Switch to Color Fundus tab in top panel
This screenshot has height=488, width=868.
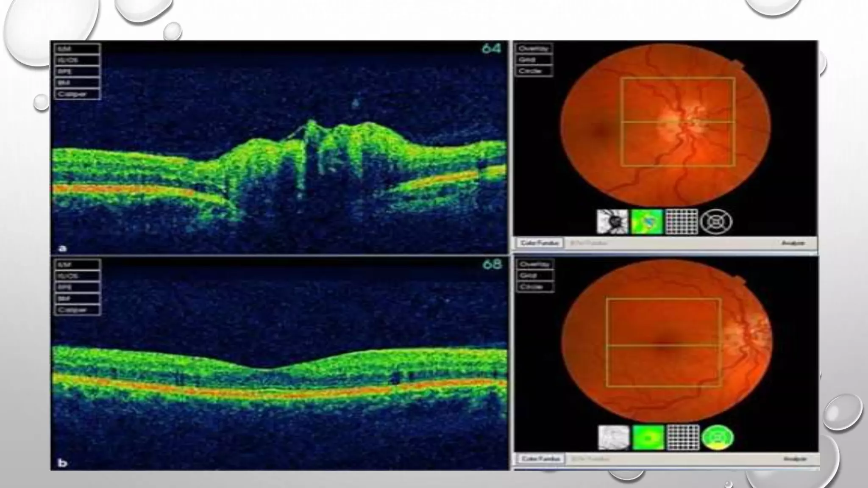[x=539, y=243]
